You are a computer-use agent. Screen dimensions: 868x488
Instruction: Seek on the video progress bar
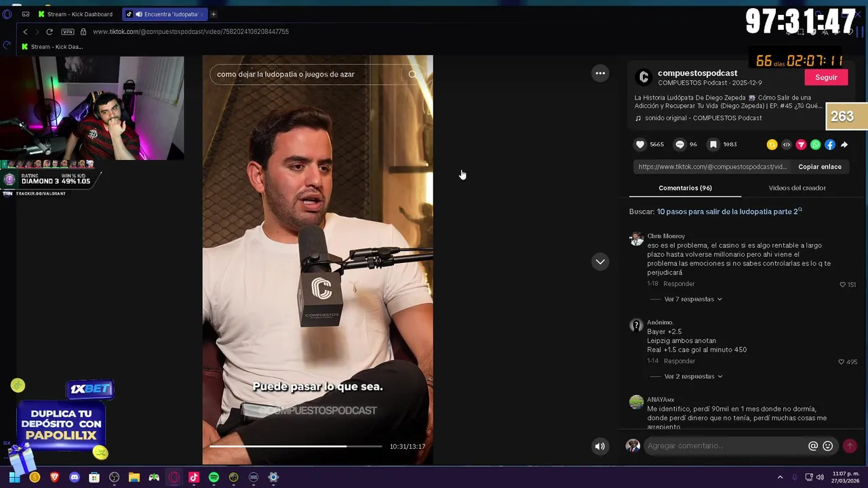[296, 446]
